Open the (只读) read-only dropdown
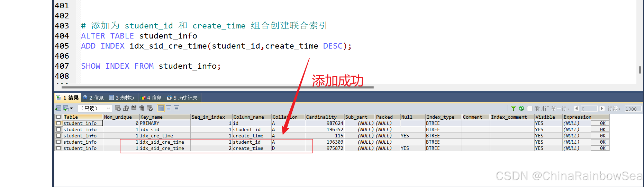Viewport: 644px width, 187px height. click(94, 109)
